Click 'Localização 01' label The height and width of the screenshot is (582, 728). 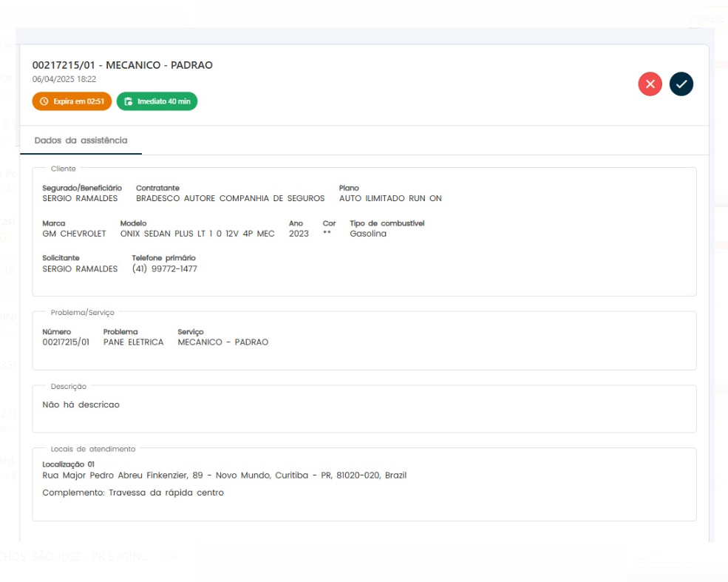(68, 464)
